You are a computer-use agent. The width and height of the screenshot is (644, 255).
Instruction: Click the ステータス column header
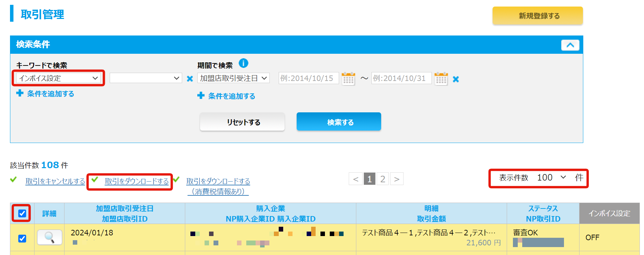pos(543,208)
